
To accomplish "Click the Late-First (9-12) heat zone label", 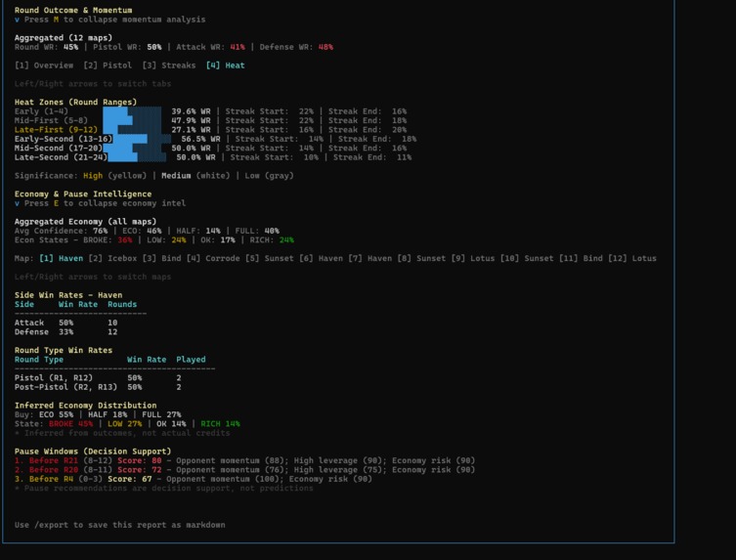I will coord(56,130).
